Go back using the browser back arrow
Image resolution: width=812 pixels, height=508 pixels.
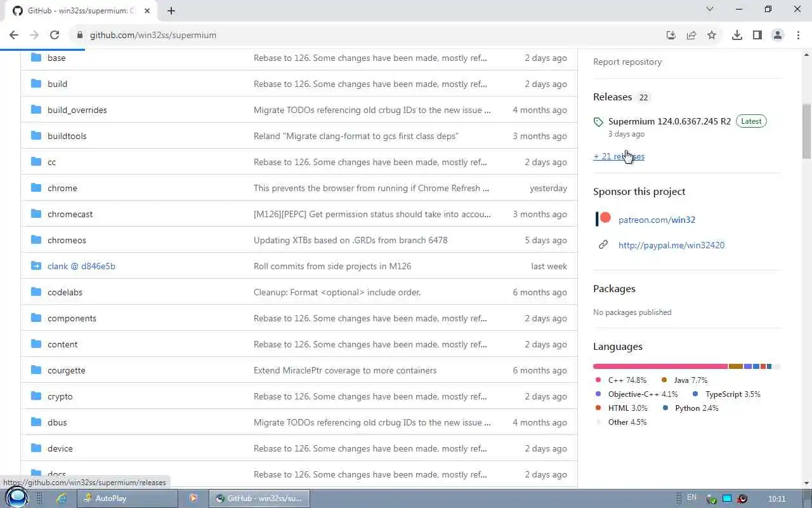click(14, 35)
